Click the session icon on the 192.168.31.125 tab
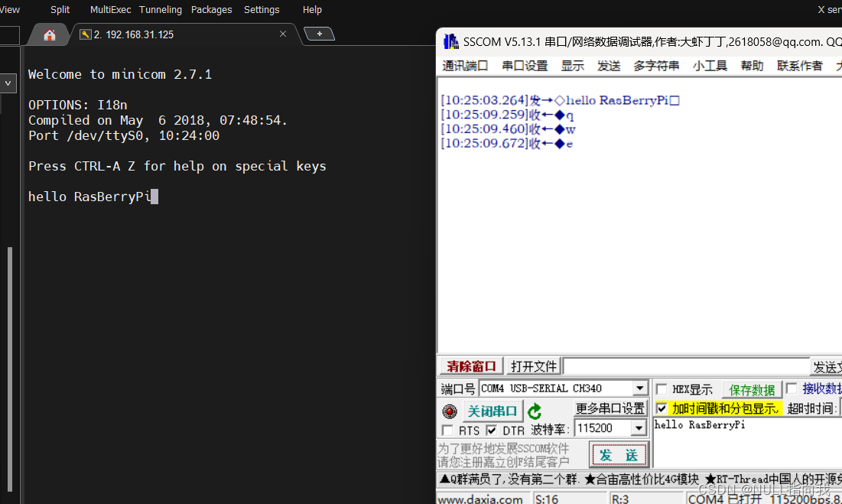 tap(86, 34)
